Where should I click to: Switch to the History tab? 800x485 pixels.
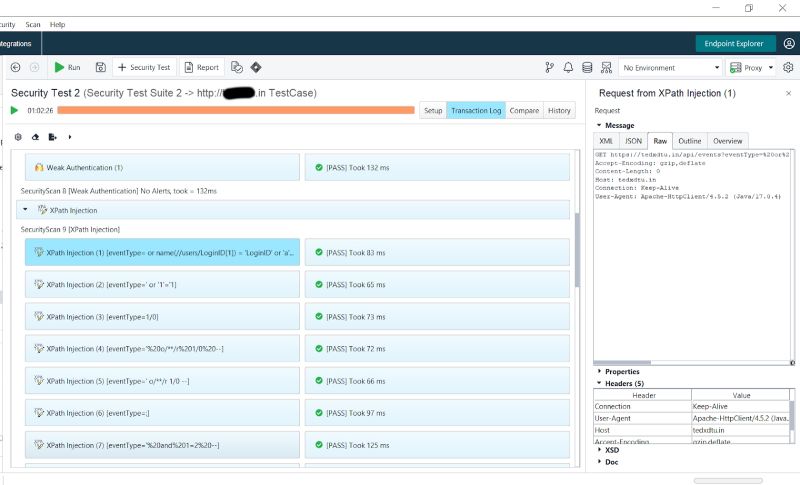click(x=559, y=110)
